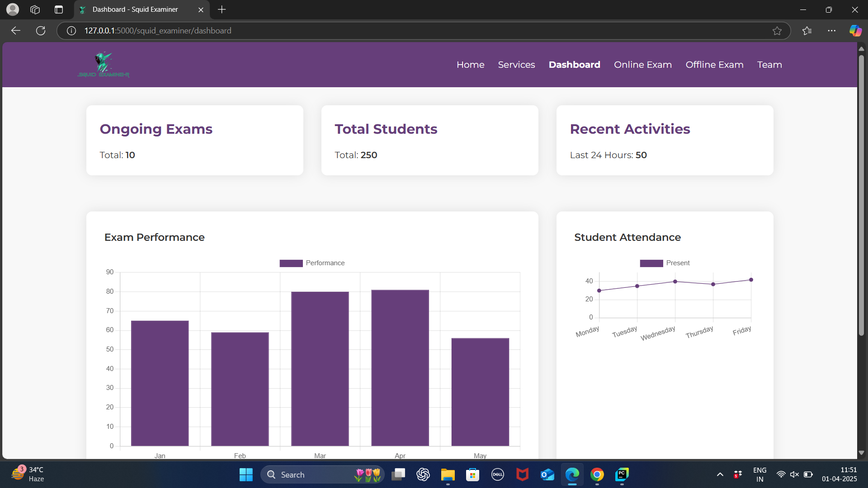Open the Team page link

click(x=769, y=65)
